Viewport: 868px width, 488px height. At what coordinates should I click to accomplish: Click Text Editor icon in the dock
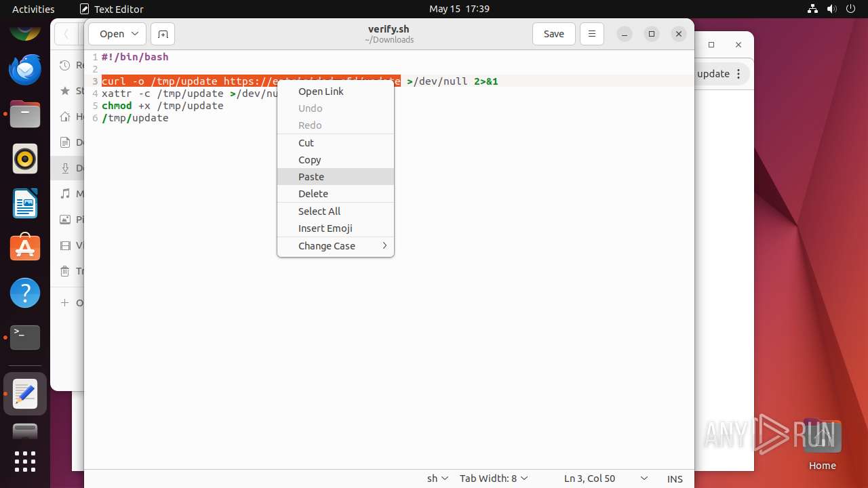(25, 394)
